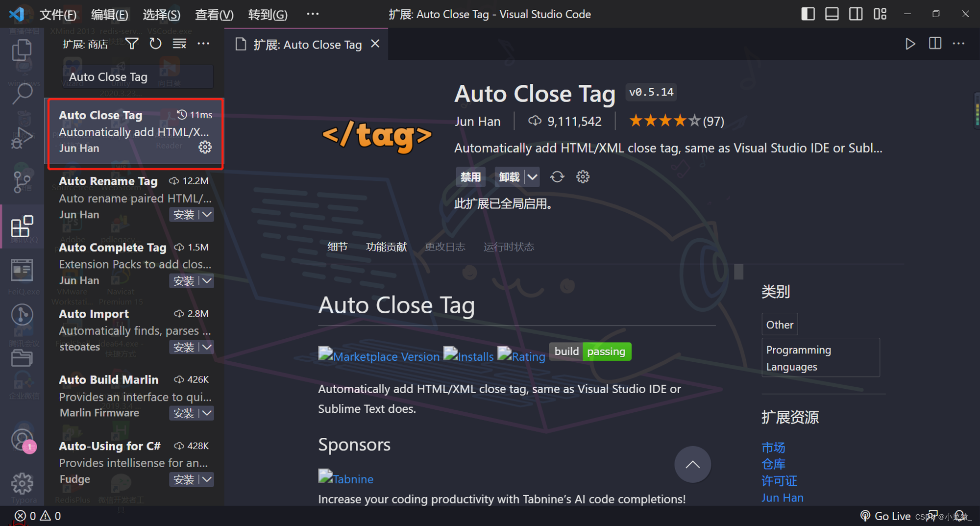Click the scroll-to-top round arrow button
Screen dimensions: 980x526
coord(692,464)
